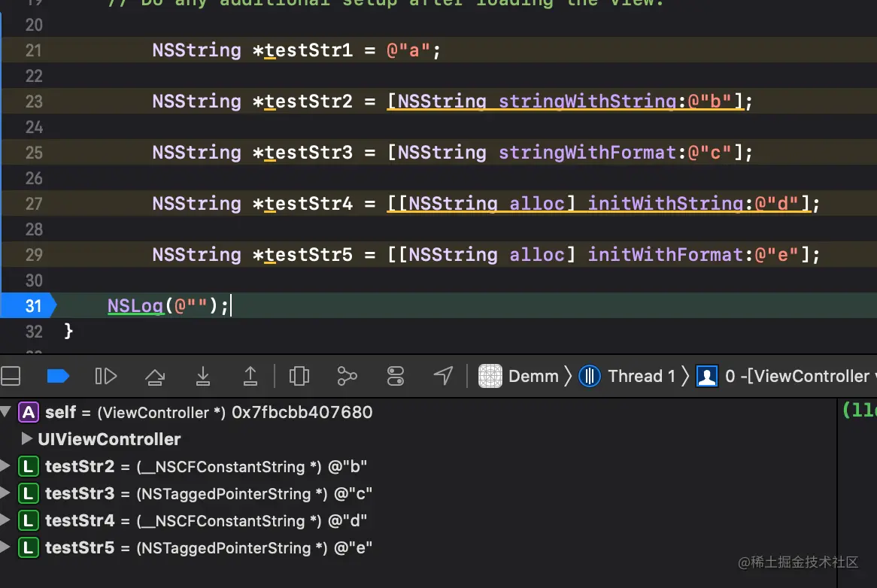Click line number 27 in the gutter
The height and width of the screenshot is (588, 877).
(x=34, y=204)
